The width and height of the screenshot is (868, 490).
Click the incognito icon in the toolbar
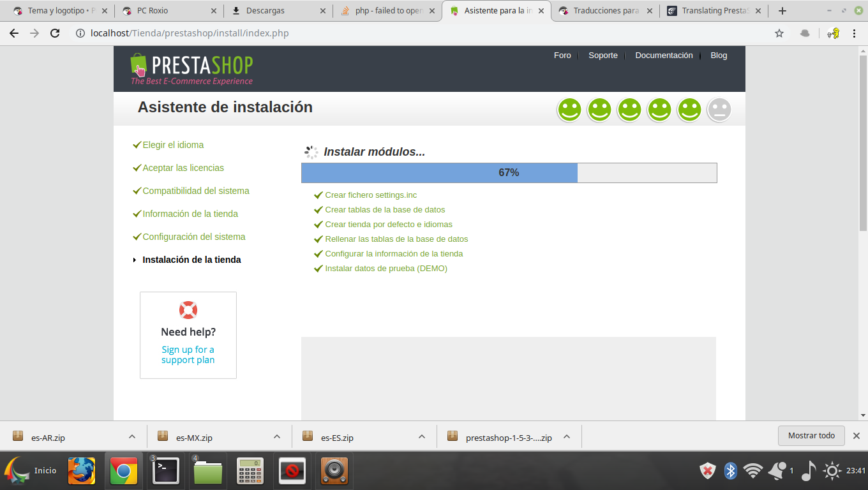[805, 33]
